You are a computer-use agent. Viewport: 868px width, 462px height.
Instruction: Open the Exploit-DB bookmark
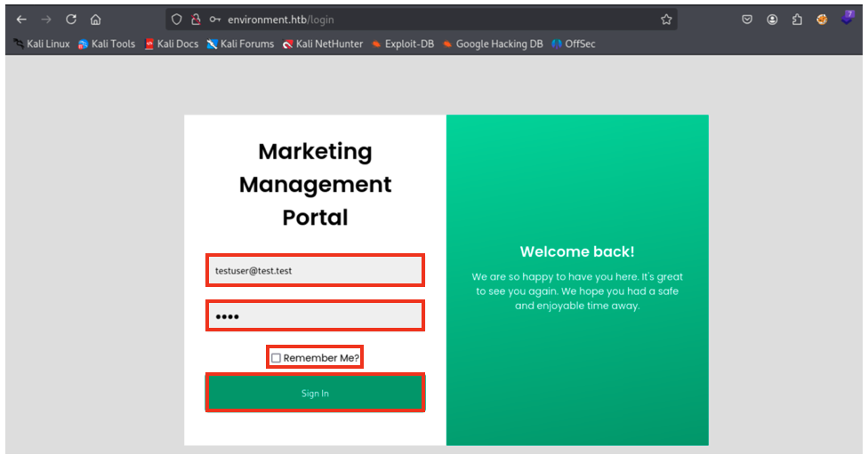click(x=403, y=44)
